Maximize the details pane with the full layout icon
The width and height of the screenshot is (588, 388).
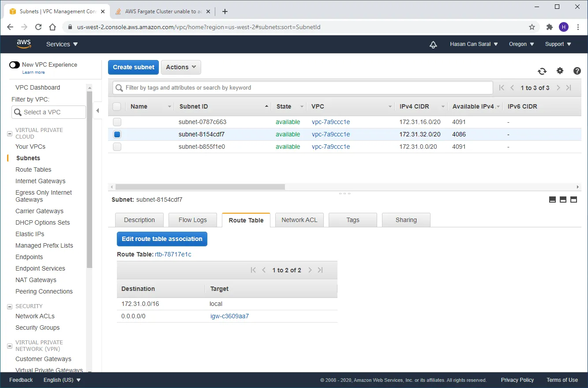pyautogui.click(x=573, y=200)
